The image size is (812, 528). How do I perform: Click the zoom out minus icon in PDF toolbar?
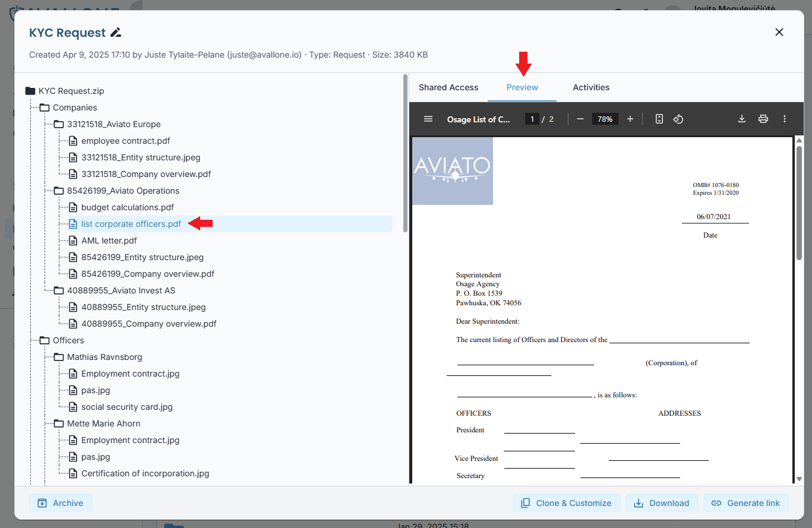[580, 119]
